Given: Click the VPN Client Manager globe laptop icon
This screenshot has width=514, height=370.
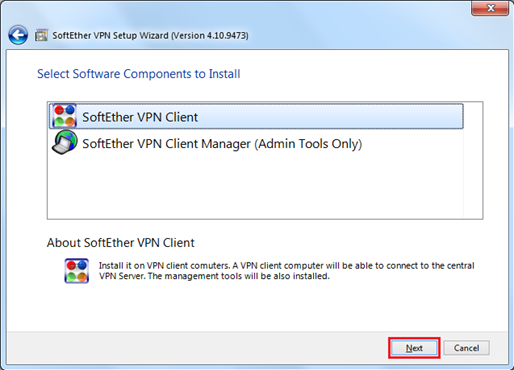Looking at the screenshot, I should click(x=64, y=143).
